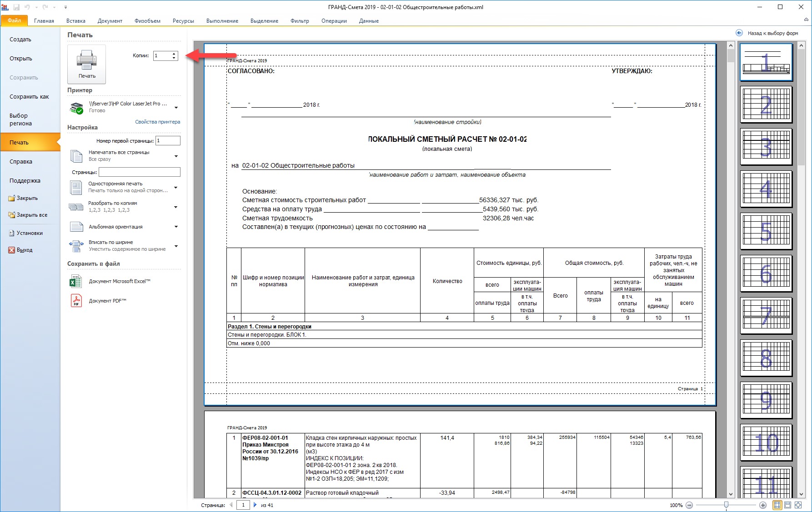Click the Установки settings icon
The image size is (812, 512).
[12, 233]
